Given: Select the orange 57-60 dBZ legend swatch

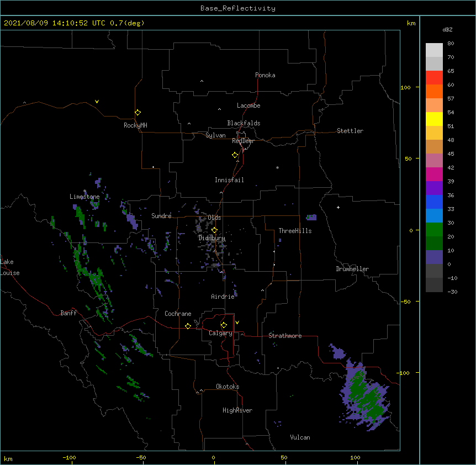Looking at the screenshot, I should [434, 91].
